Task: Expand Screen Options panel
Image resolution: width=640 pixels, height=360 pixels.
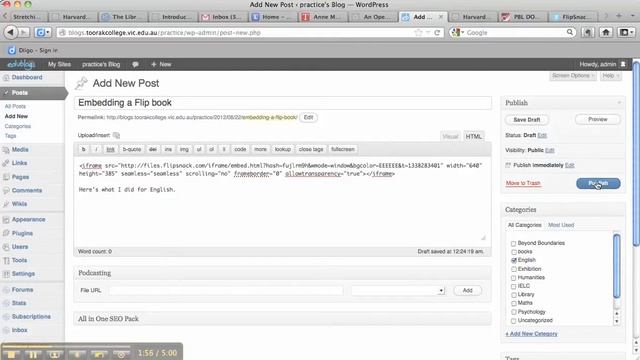Action: [x=573, y=76]
